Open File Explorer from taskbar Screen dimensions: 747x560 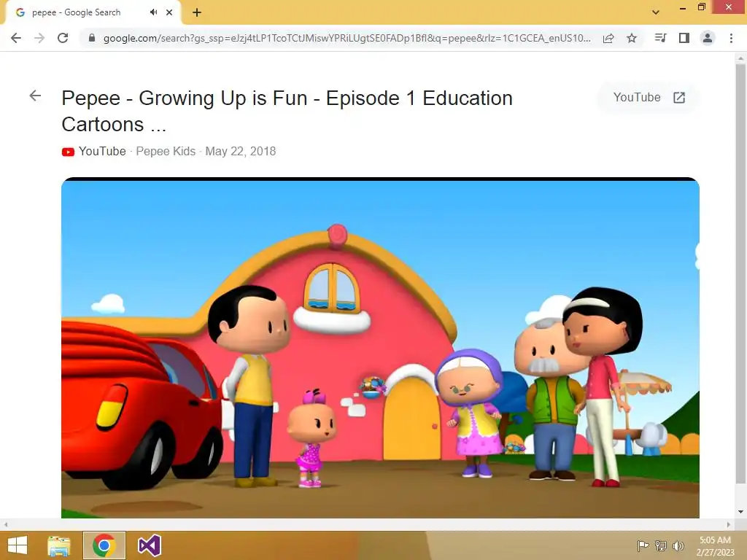point(59,545)
